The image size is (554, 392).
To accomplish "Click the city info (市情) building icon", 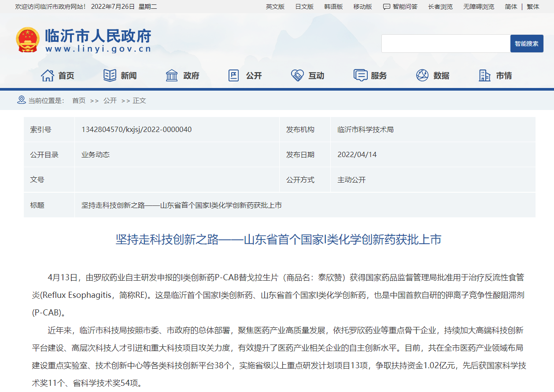I will tap(484, 76).
